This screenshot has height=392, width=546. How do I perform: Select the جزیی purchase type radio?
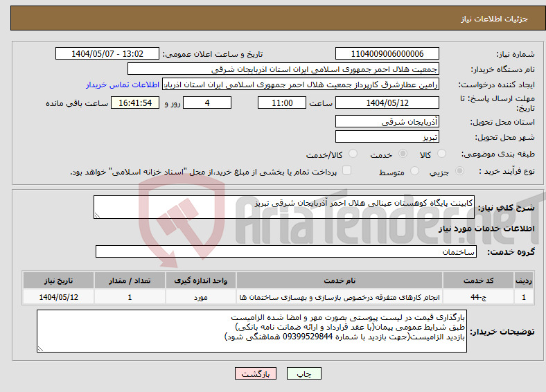[x=459, y=170]
